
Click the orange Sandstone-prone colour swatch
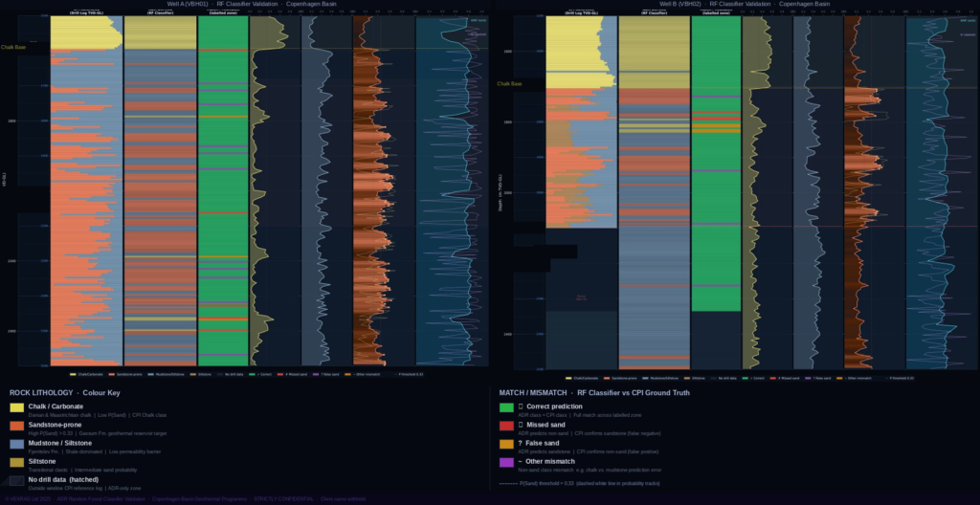17,426
